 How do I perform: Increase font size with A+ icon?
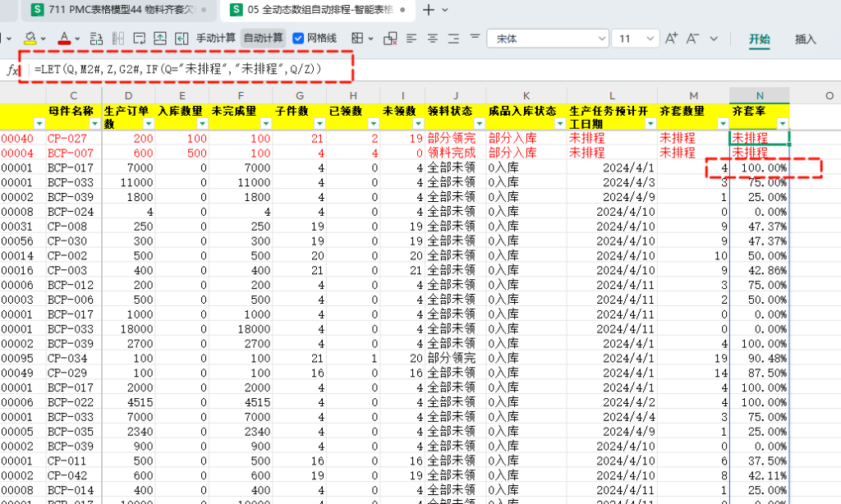671,38
